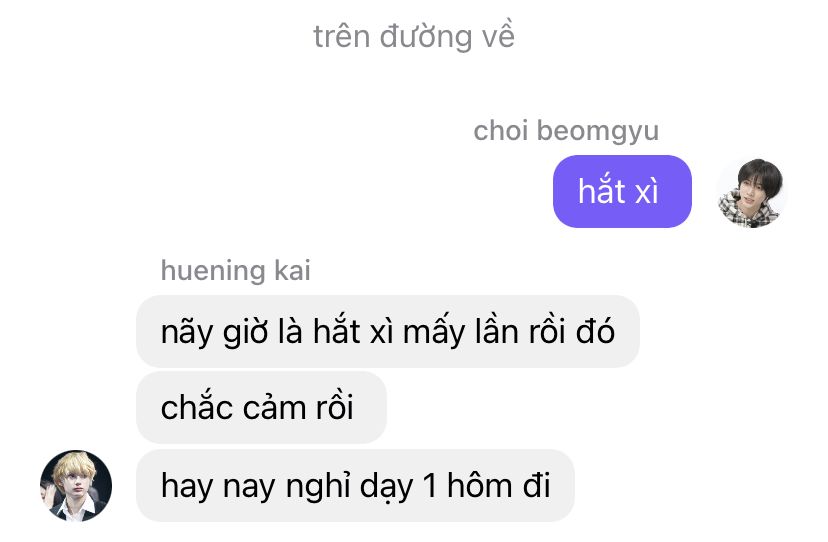Click the "trên đường về" header text
Viewport: 828px width, 542px height.
click(414, 36)
